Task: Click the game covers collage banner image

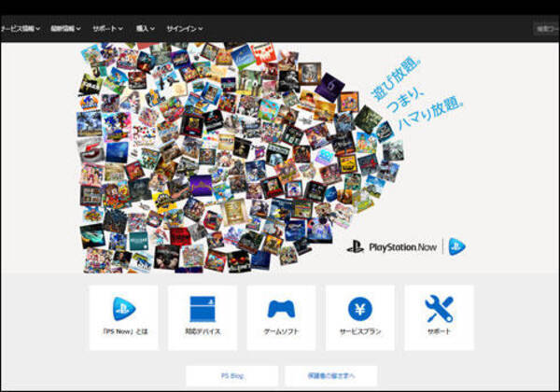Action: [241, 158]
